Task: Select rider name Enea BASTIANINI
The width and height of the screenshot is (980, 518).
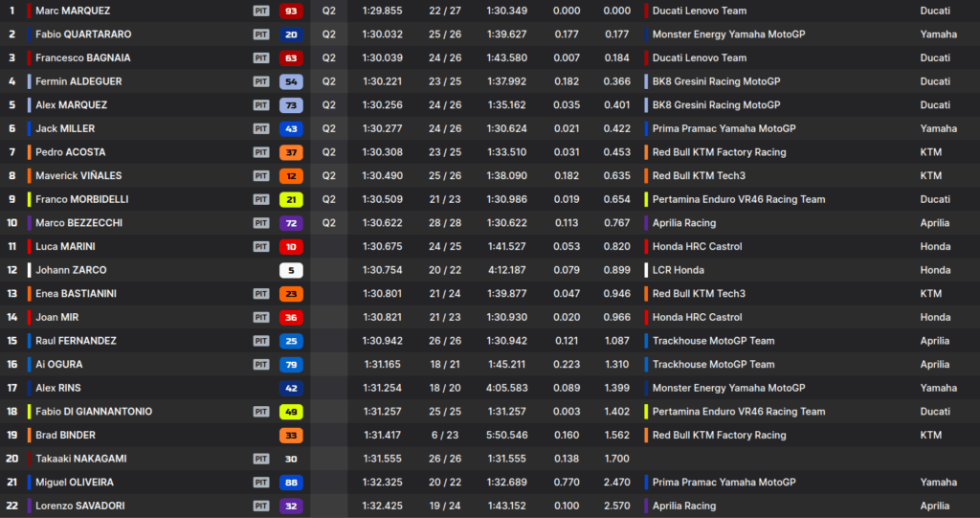Action: tap(76, 293)
